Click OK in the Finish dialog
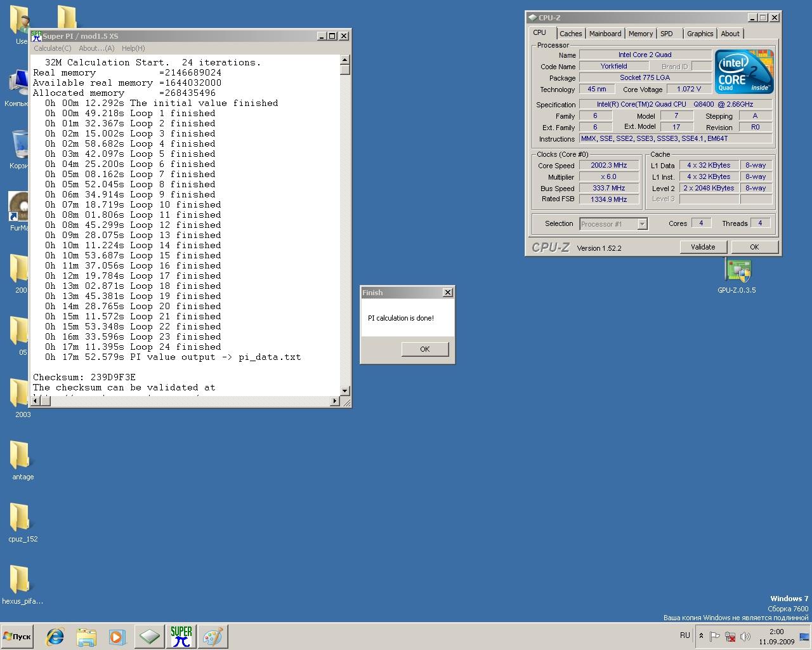The image size is (812, 650). point(425,349)
